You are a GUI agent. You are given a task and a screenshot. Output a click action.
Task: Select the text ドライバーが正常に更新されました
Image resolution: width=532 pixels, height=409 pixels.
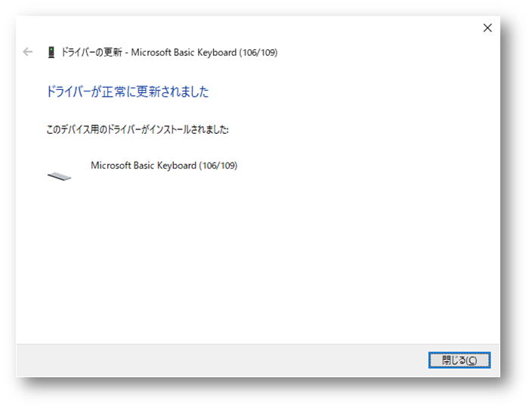click(127, 91)
